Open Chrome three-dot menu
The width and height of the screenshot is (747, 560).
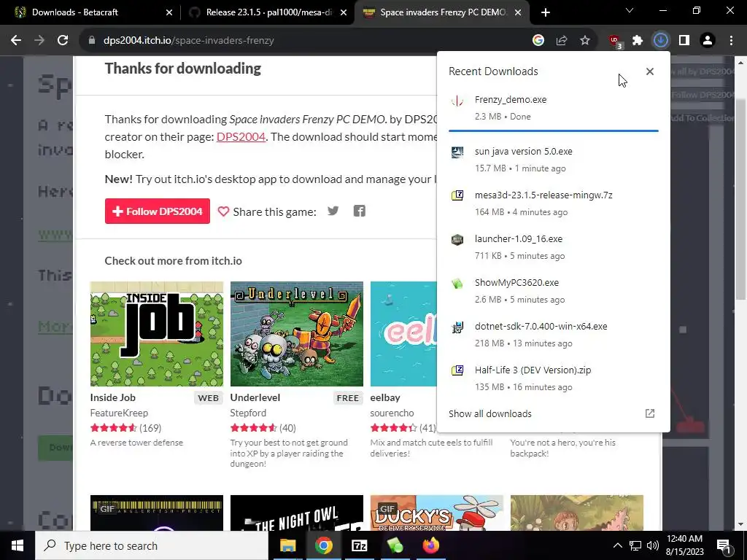(731, 41)
